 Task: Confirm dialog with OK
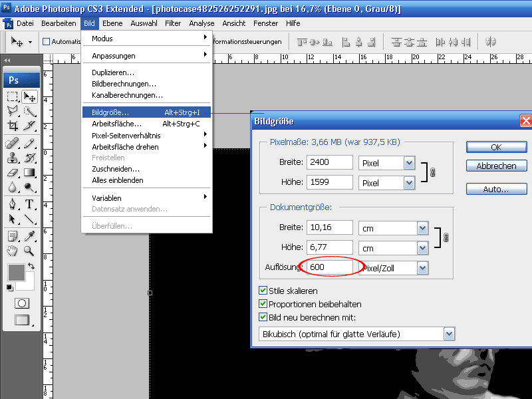coord(496,147)
